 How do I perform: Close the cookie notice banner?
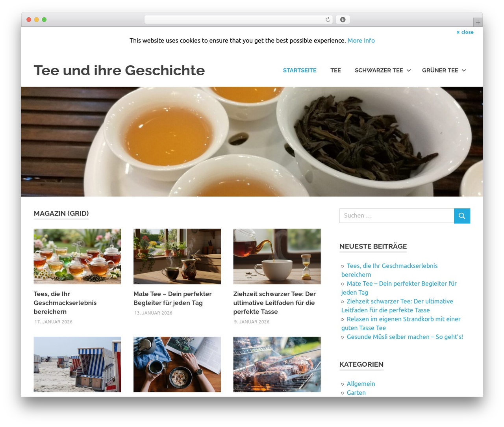coord(465,32)
